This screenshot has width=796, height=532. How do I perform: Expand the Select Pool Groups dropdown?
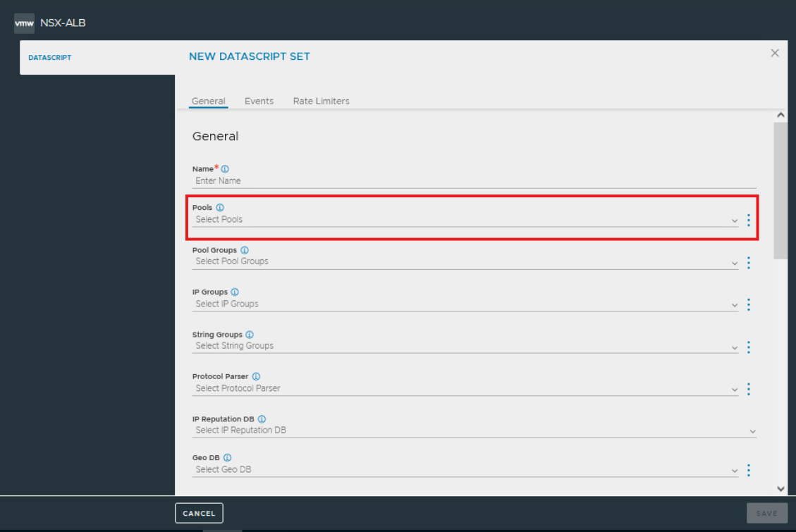coord(465,261)
